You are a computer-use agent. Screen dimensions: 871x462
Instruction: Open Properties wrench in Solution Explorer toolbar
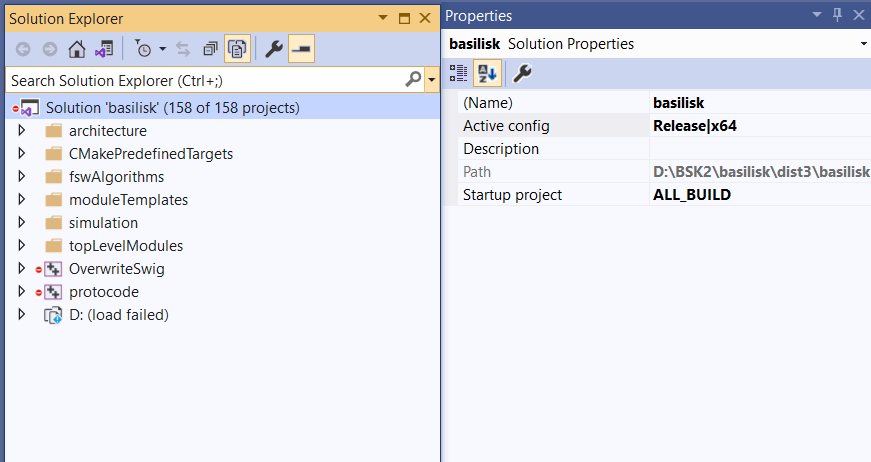(x=273, y=48)
